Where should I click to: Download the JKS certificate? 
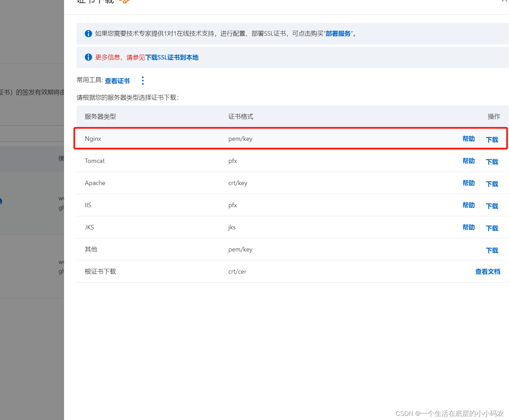492,228
